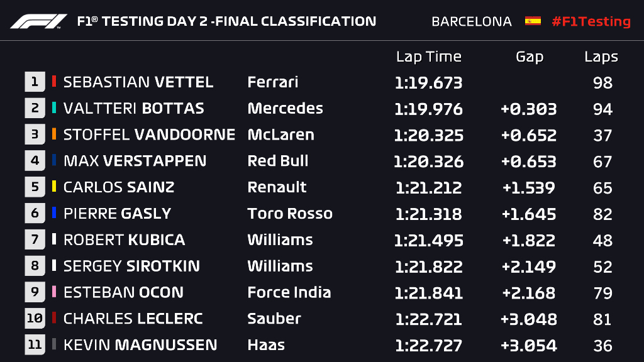Image resolution: width=644 pixels, height=362 pixels.
Task: Open the #F1Testing hashtag link
Action: [591, 21]
